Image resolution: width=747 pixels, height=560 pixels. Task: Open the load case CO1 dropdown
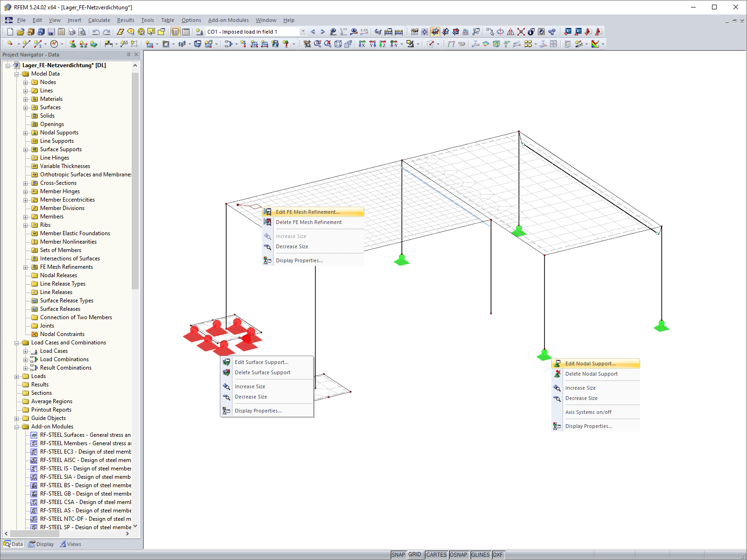[303, 32]
